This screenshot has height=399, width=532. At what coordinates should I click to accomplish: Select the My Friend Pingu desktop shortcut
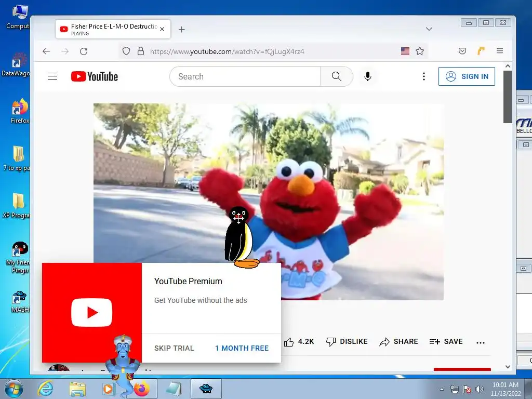(x=18, y=257)
